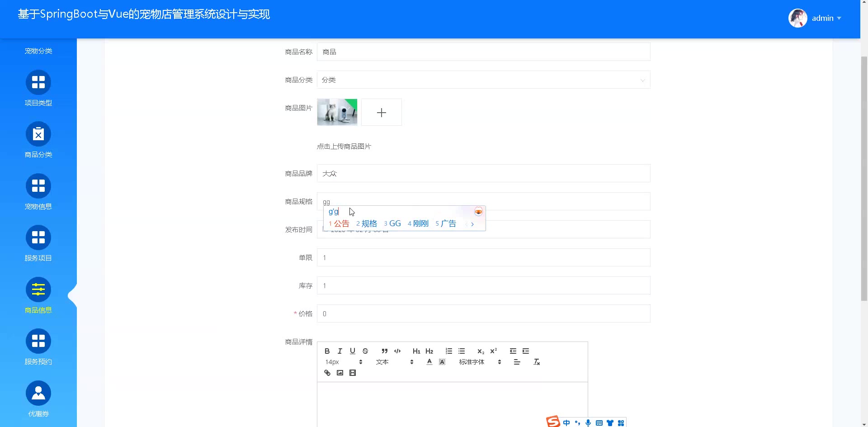The height and width of the screenshot is (427, 868).
Task: Apply superscript formatting
Action: (x=494, y=351)
